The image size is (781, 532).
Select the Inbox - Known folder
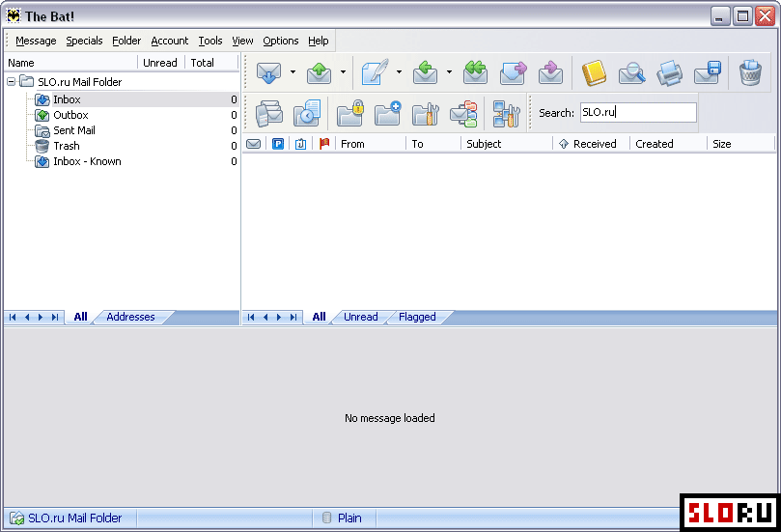(x=87, y=161)
